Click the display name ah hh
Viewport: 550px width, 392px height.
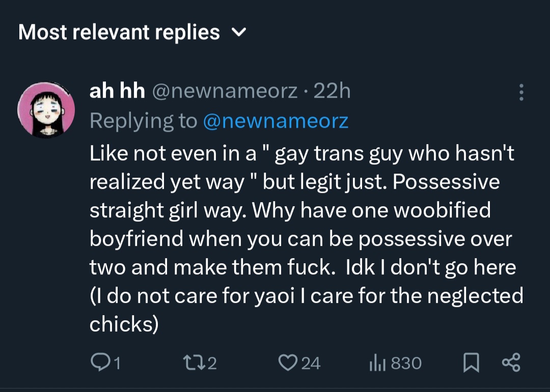pyautogui.click(x=117, y=91)
